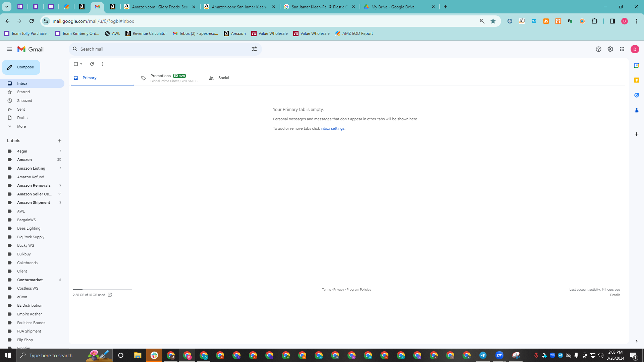644x362 pixels.
Task: Get add-ons plus icon
Action: pos(636,134)
